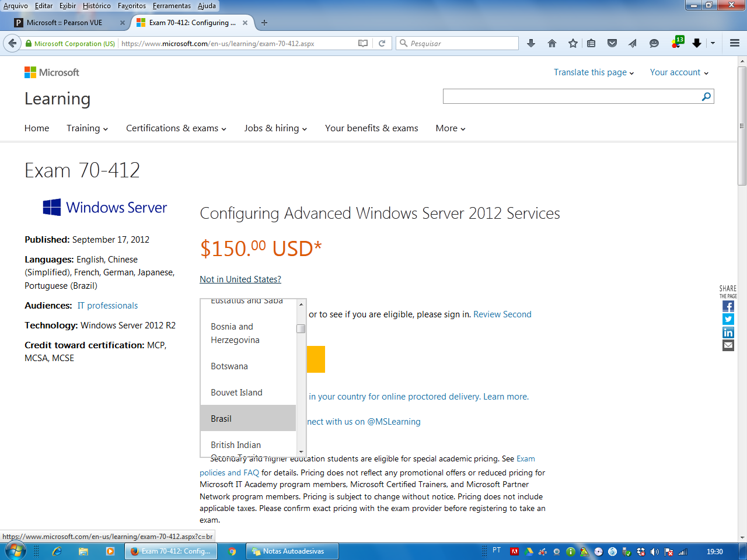The width and height of the screenshot is (747, 560).
Task: Open a new browser tab
Action: pos(264,23)
